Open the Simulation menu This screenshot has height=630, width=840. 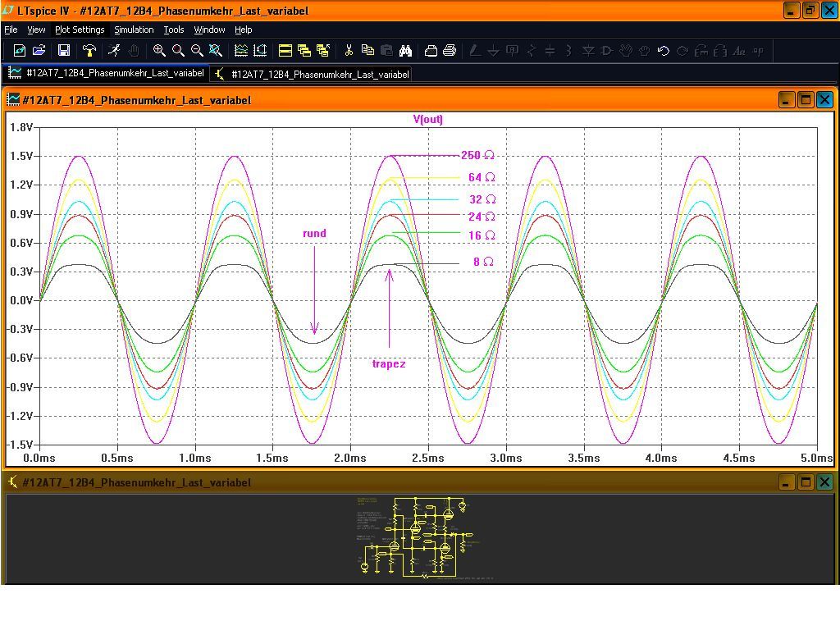click(x=134, y=30)
